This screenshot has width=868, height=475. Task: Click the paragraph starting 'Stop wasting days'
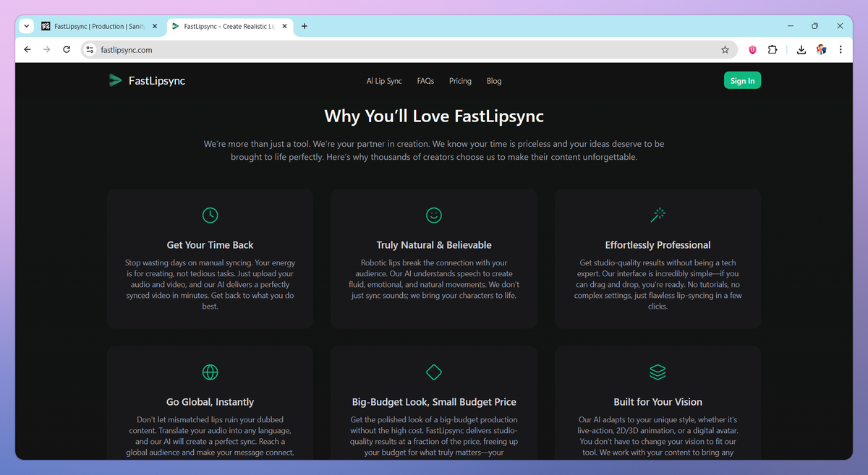pyautogui.click(x=210, y=285)
